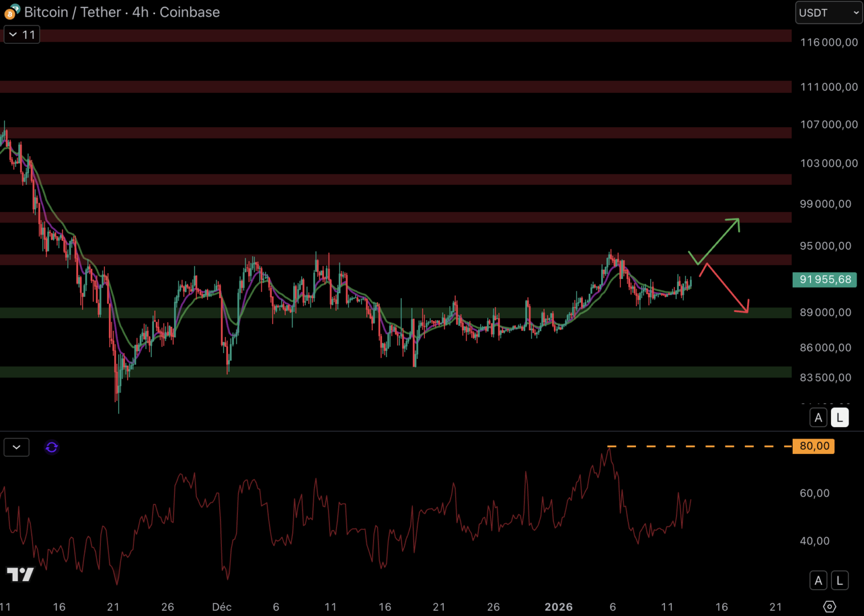This screenshot has width=864, height=616.
Task: Click the orange 80,00 level label
Action: pos(814,446)
